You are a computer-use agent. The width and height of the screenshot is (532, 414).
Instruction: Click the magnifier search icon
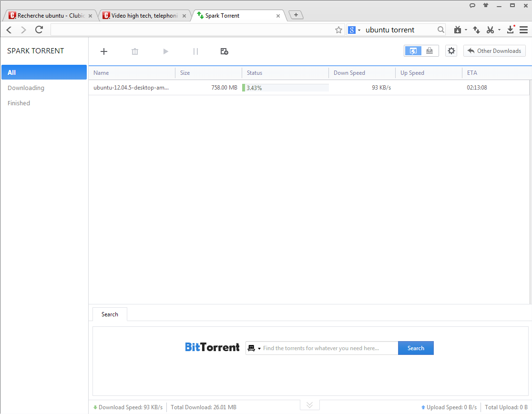[x=441, y=30]
